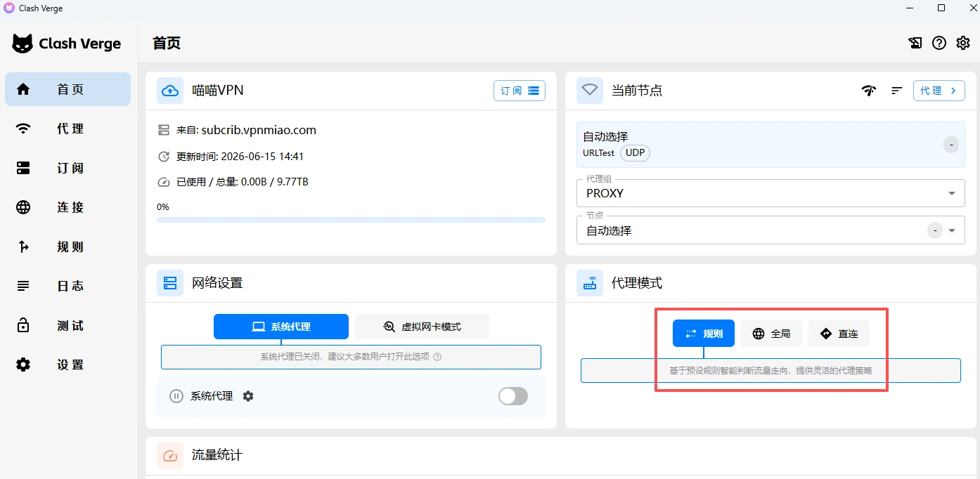Click the cloud upload icon beside 喵喵VPN
This screenshot has width=980, height=479.
[170, 91]
